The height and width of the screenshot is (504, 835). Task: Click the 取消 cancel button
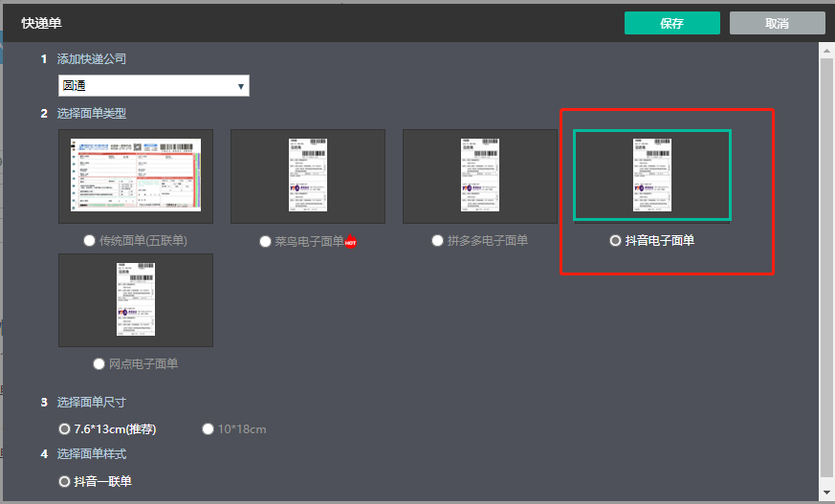[777, 23]
